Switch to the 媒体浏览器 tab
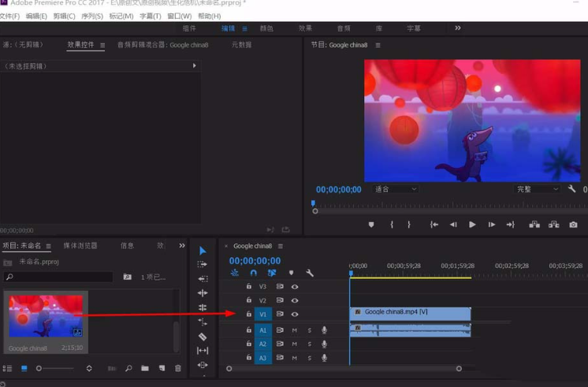 80,246
